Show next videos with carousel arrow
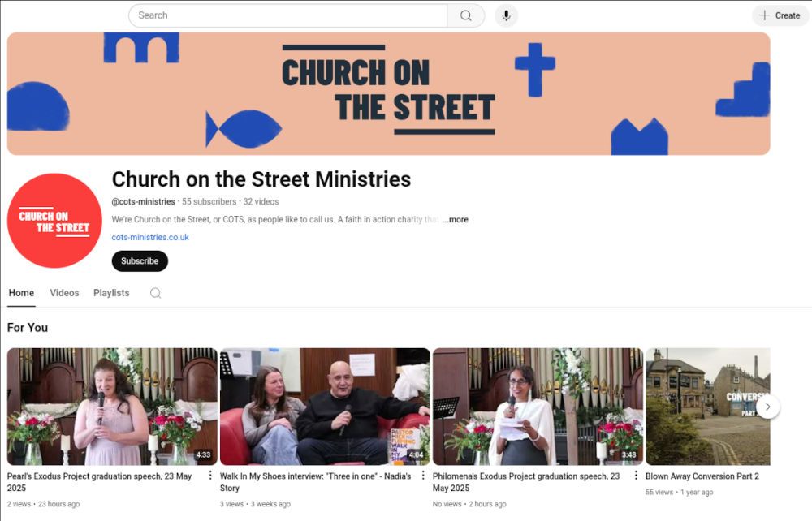 [768, 407]
